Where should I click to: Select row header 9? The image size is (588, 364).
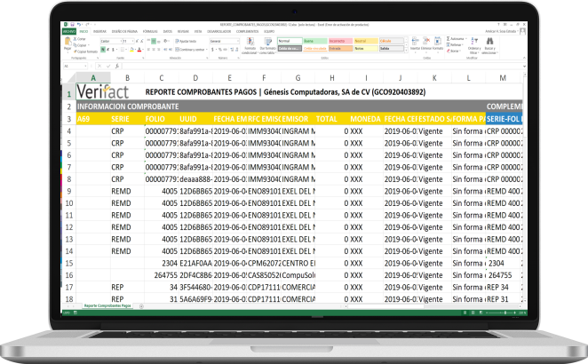pyautogui.click(x=69, y=191)
